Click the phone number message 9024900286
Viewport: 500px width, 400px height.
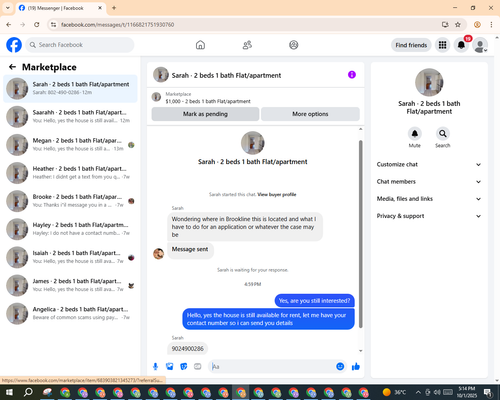click(x=187, y=349)
